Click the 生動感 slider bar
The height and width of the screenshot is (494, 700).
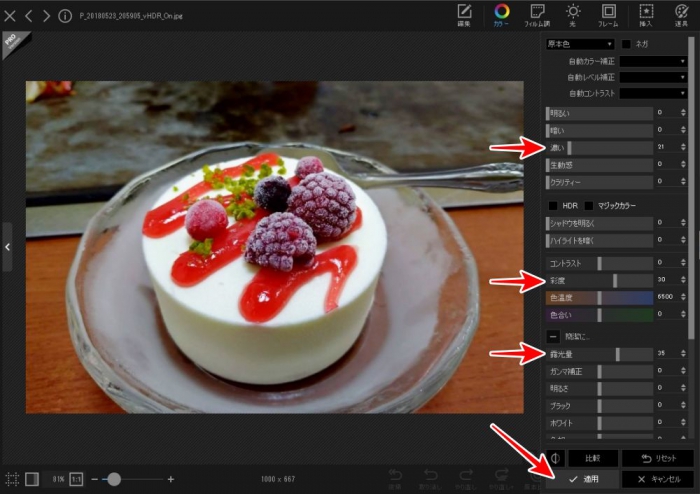point(599,165)
